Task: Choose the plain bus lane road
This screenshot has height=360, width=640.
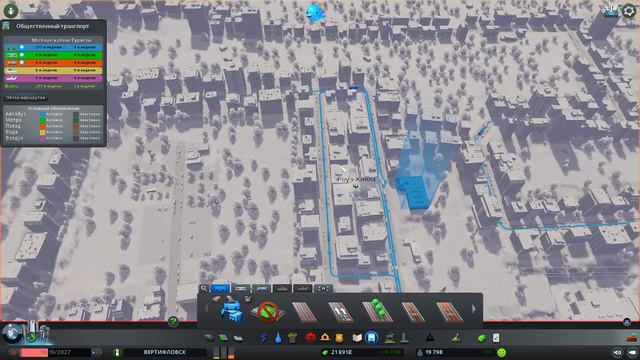Action: (304, 312)
